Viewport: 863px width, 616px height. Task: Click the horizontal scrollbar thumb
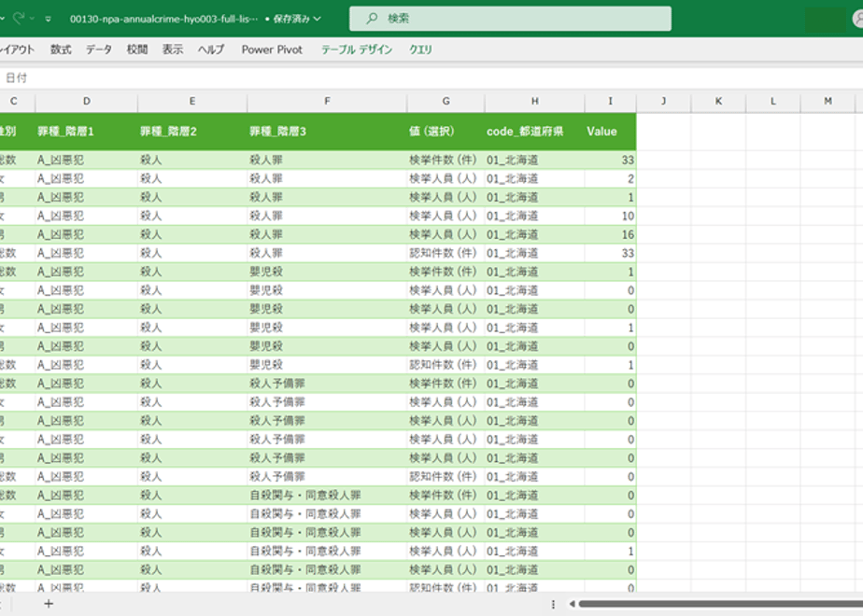(720, 604)
